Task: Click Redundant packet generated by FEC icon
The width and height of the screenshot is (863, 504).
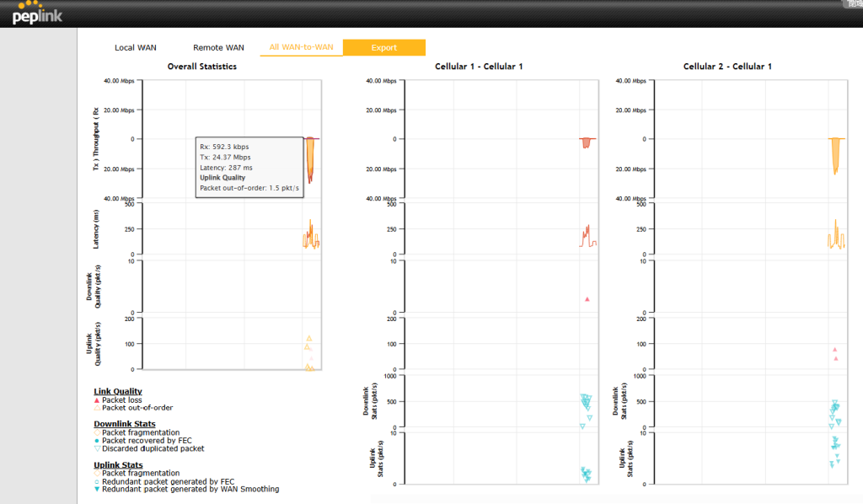Action: coord(97,481)
